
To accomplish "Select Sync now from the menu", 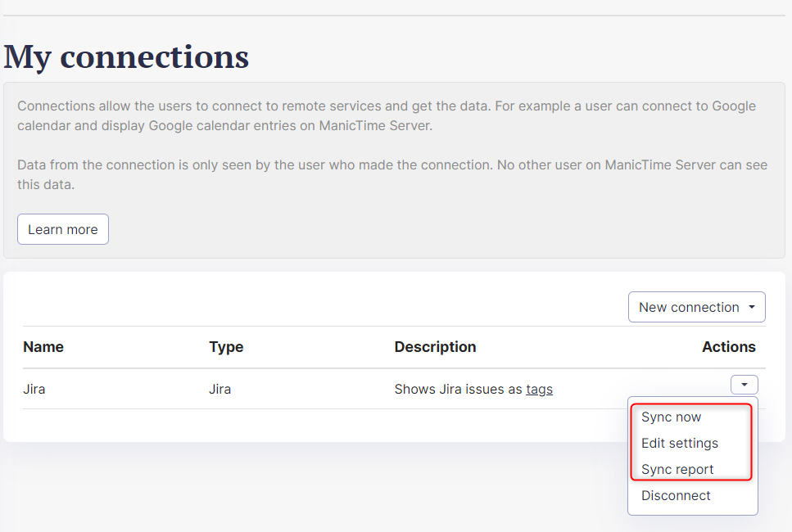I will (x=671, y=417).
